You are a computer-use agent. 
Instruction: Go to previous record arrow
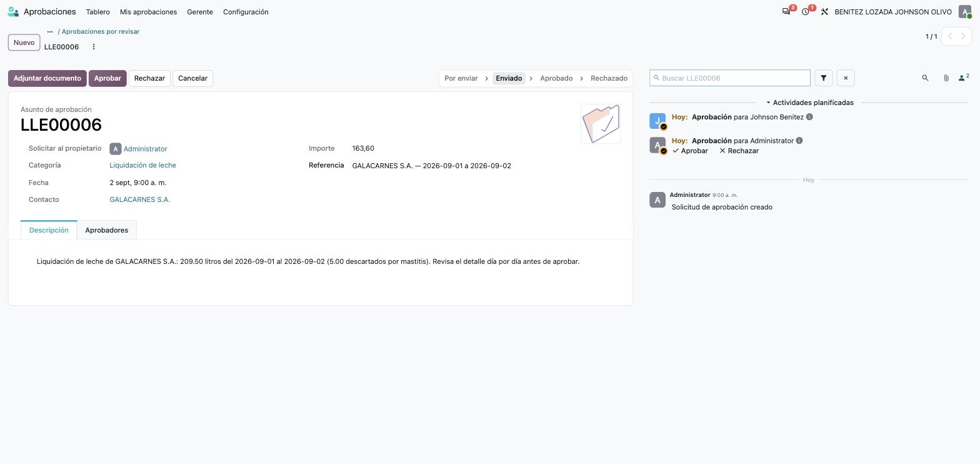point(950,36)
